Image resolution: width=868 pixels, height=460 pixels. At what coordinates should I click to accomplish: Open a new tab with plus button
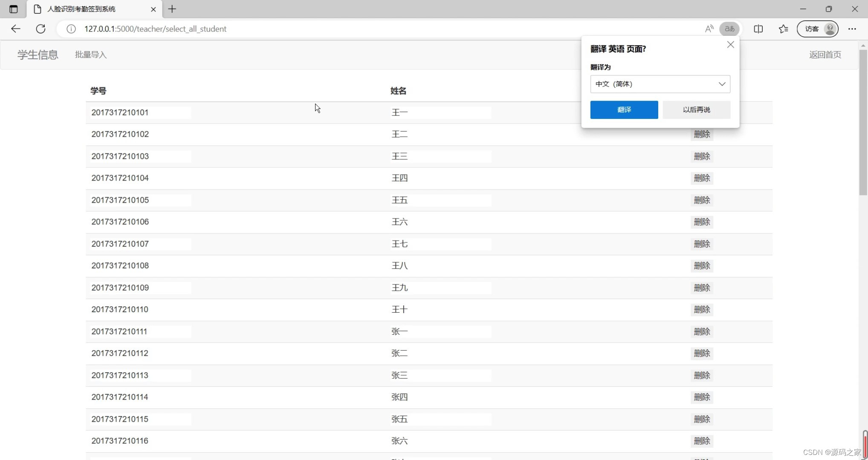[172, 9]
